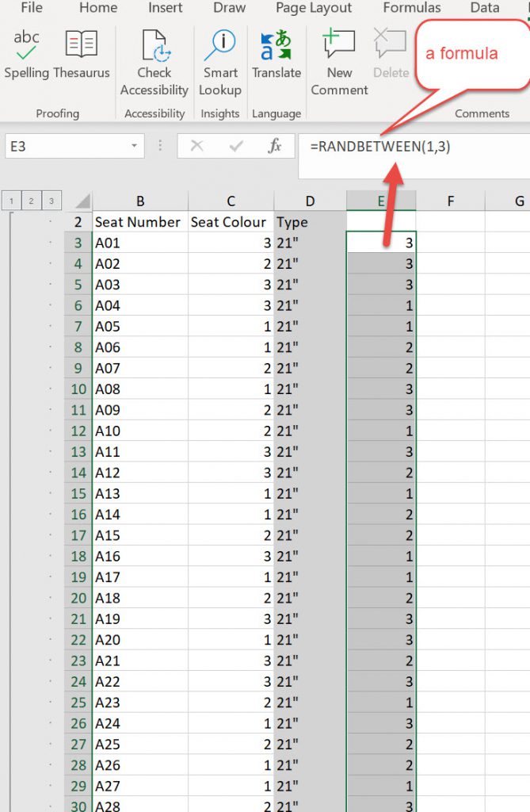Click the Translate language icon

coord(276,55)
